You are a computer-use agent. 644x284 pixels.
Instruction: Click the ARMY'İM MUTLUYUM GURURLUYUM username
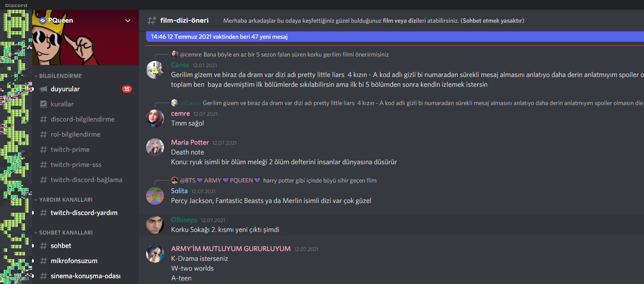point(231,248)
